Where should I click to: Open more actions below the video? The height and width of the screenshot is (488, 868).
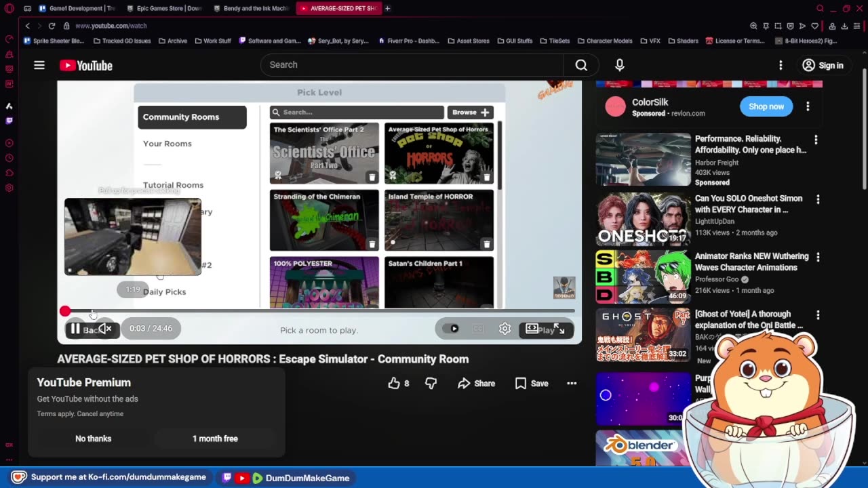[572, 384]
